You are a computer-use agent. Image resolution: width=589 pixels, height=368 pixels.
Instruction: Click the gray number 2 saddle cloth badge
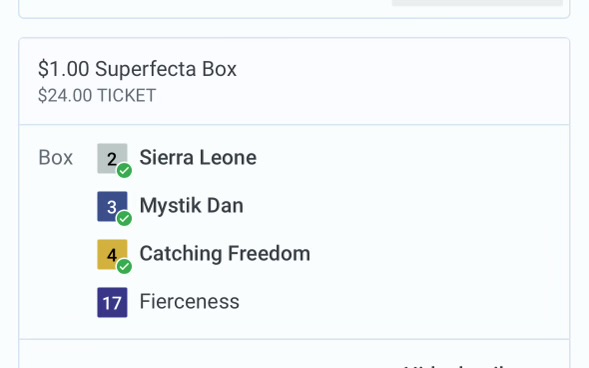pos(112,158)
